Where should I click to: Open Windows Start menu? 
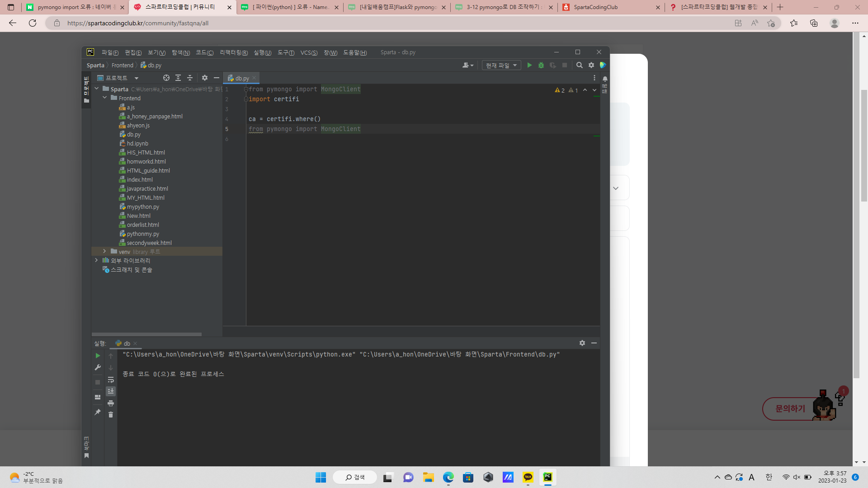coord(321,477)
